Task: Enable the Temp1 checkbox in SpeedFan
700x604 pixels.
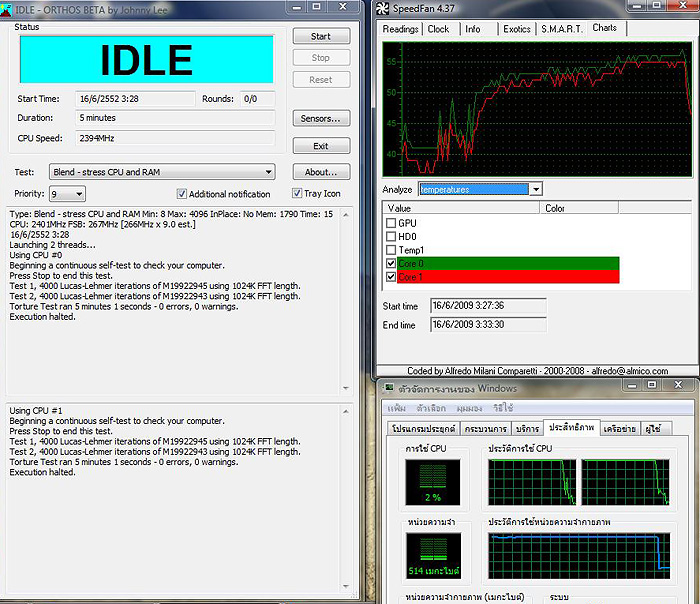Action: coord(391,250)
